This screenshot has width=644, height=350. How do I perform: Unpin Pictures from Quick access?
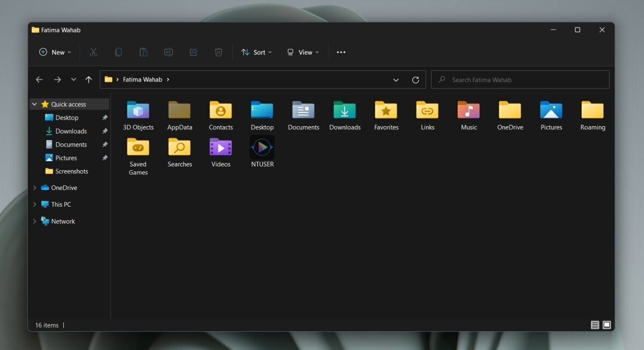[x=105, y=158]
